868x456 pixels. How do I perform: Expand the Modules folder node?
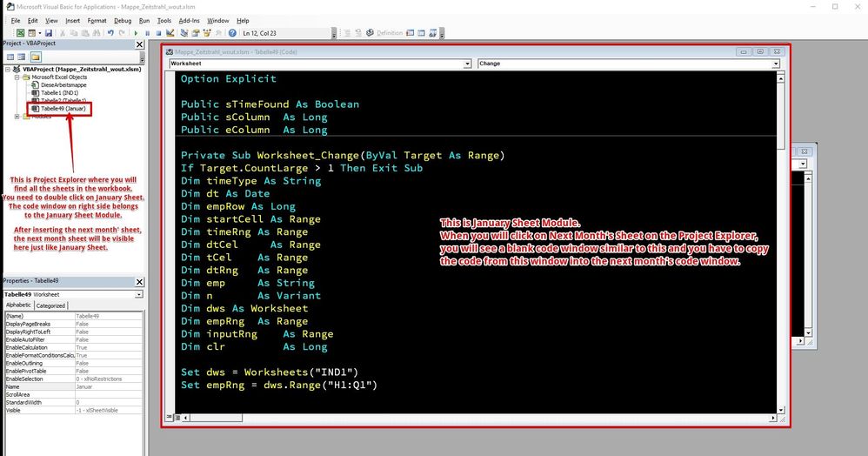click(17, 117)
